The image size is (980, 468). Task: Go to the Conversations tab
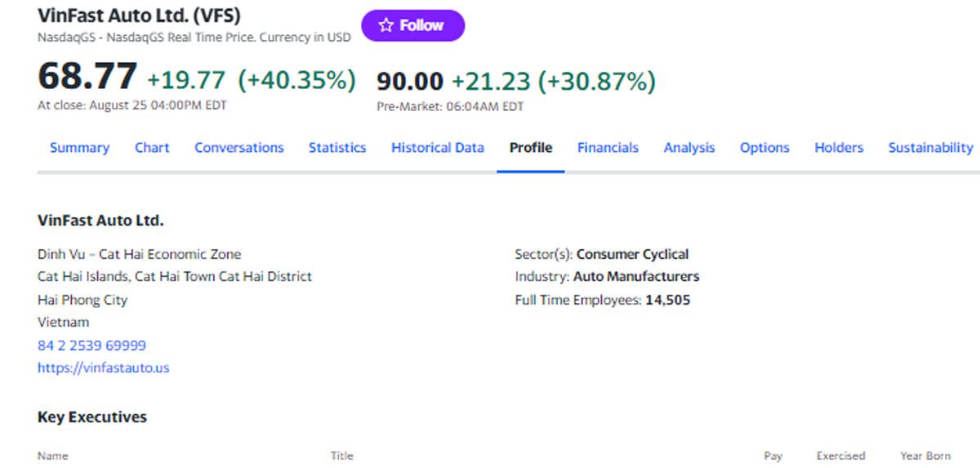coord(239,148)
